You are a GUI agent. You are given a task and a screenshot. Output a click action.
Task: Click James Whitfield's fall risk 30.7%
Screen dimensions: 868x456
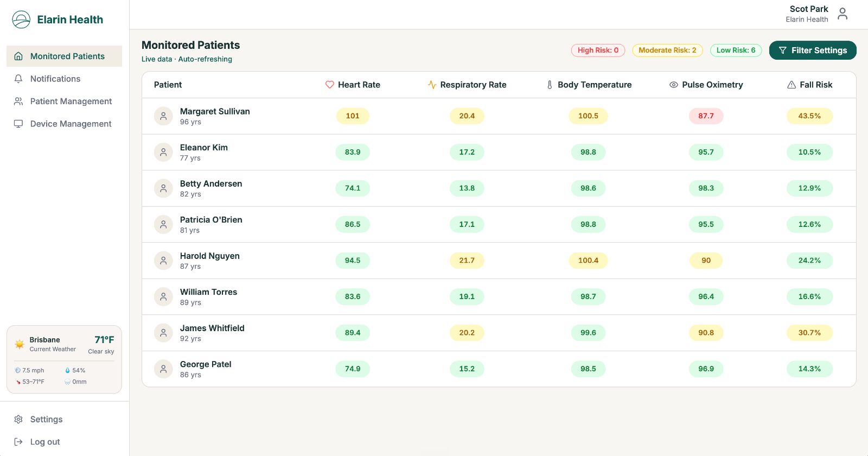pos(809,333)
